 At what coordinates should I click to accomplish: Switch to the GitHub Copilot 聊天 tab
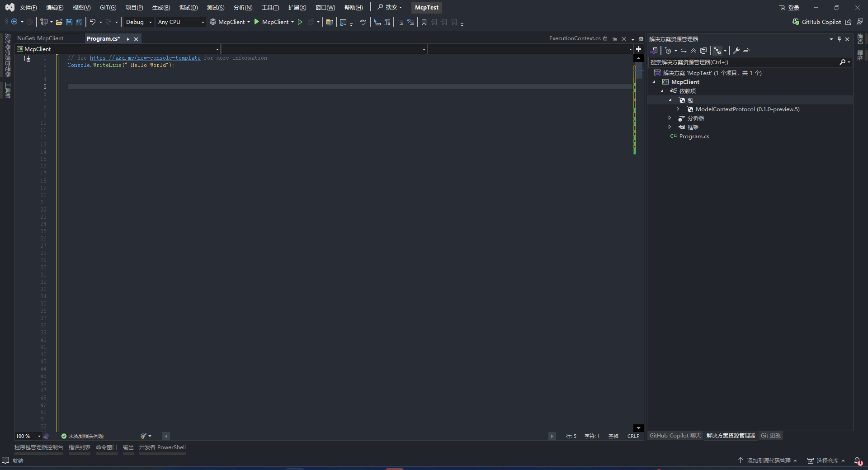click(x=675, y=436)
